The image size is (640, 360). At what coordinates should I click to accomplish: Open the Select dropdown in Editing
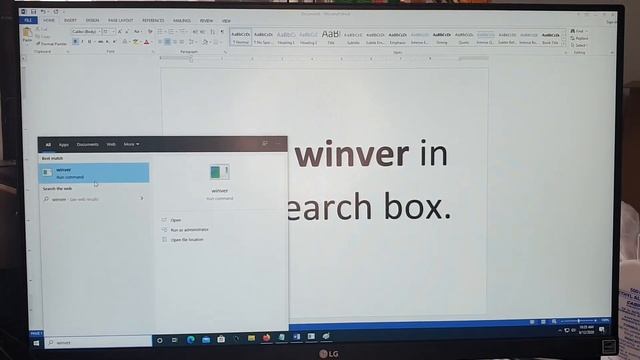579,45
